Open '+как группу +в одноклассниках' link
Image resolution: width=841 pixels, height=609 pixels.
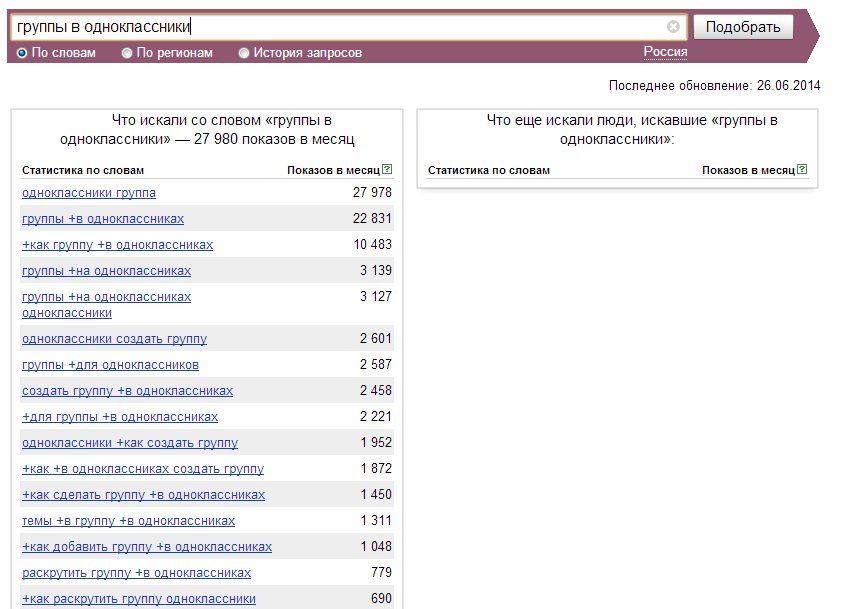[117, 245]
